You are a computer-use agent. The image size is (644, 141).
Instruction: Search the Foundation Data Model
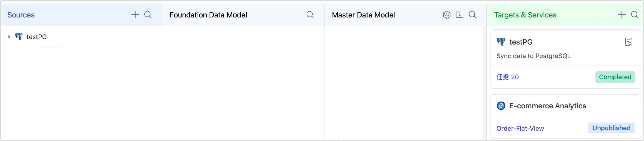[x=310, y=14]
